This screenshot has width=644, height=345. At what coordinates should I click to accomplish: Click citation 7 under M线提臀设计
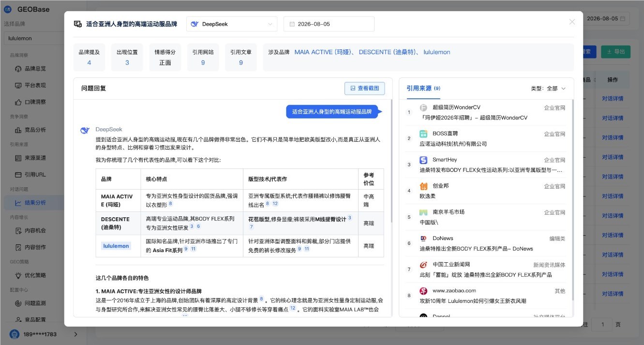(x=251, y=227)
